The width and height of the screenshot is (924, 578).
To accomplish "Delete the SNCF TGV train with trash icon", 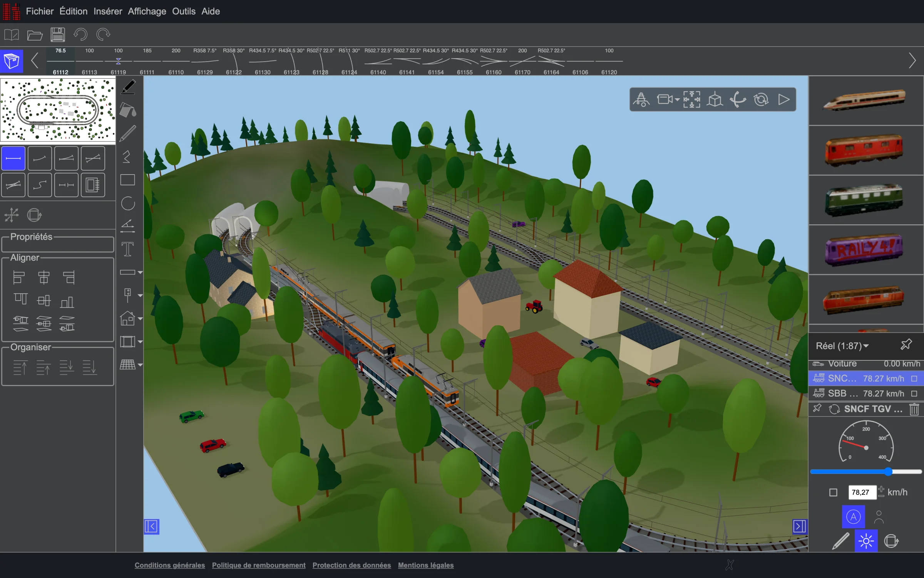I will [914, 409].
